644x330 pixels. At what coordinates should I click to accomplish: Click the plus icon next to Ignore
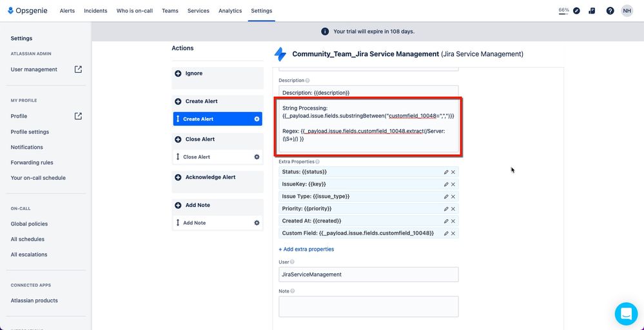tap(178, 73)
